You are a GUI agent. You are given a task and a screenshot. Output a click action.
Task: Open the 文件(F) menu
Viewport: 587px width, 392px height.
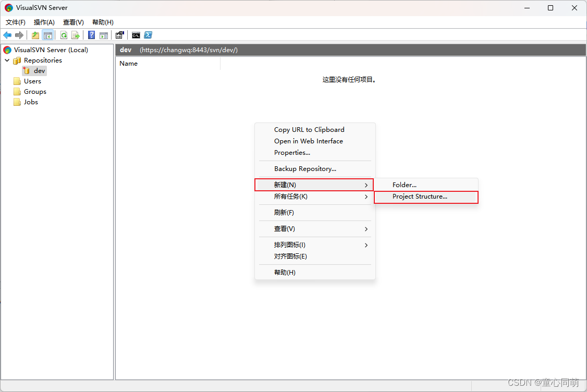click(x=15, y=22)
